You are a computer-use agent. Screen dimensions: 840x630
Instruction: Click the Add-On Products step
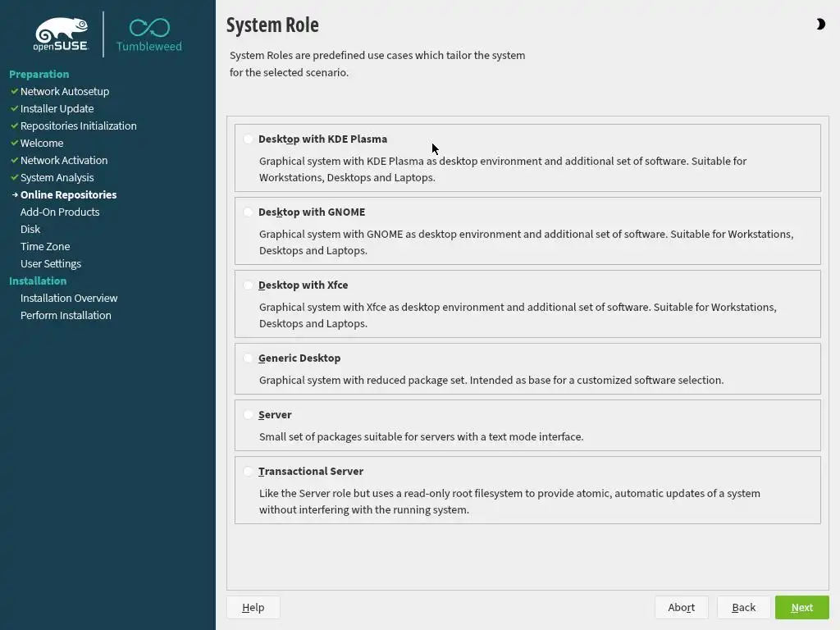click(60, 212)
